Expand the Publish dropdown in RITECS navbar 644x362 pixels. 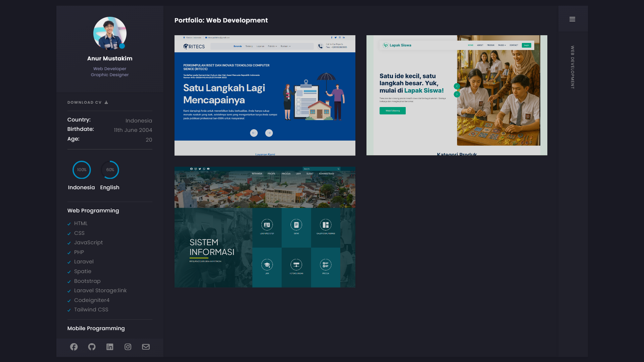pos(273,46)
